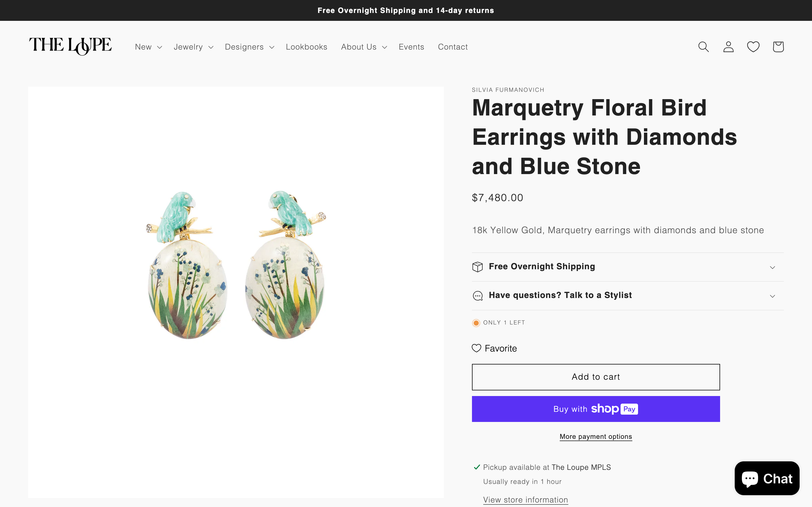The image size is (812, 507).
Task: Open the Events menu item
Action: pos(411,46)
